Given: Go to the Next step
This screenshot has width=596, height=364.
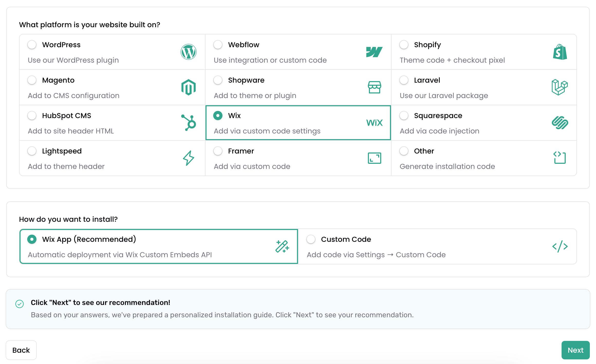Looking at the screenshot, I should (575, 350).
